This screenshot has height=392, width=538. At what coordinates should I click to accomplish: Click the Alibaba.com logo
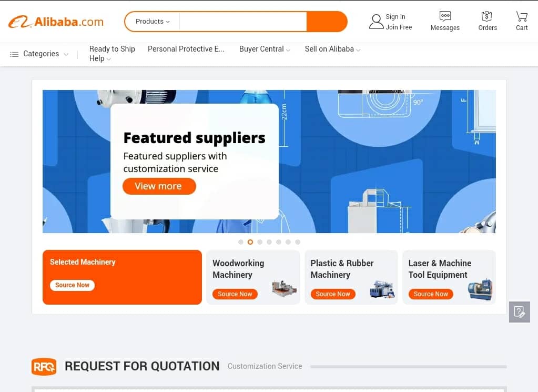pyautogui.click(x=56, y=22)
